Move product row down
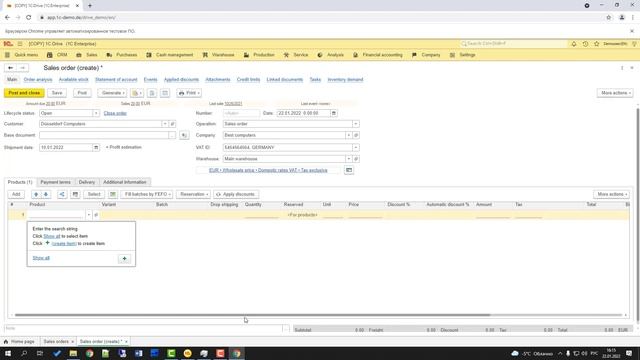The width and height of the screenshot is (640, 360). 46,194
